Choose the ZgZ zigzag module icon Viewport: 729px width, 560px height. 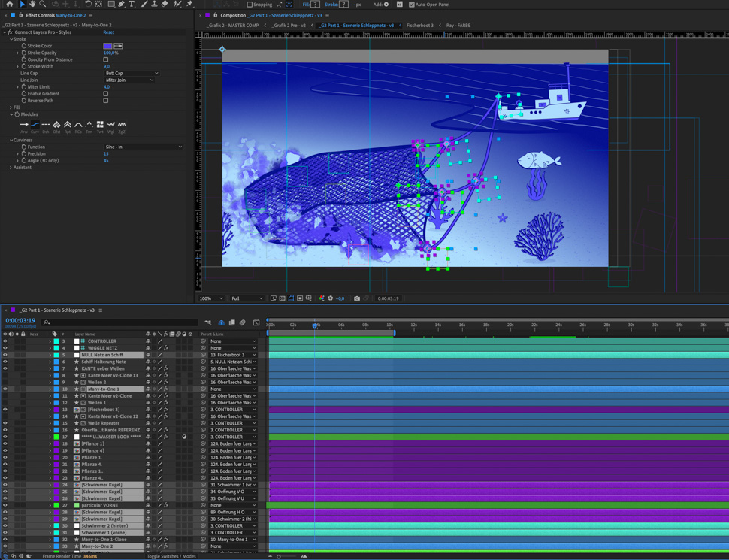(x=122, y=125)
